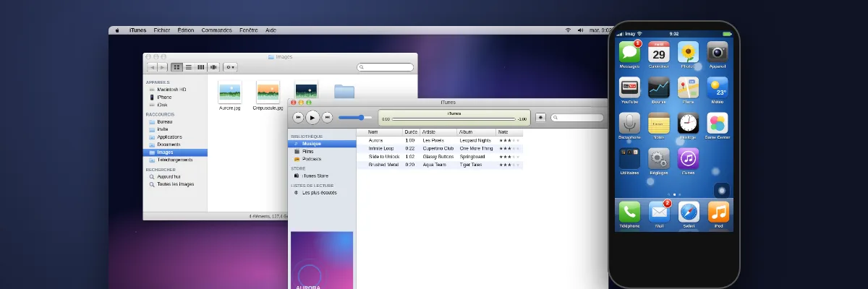Image resolution: width=868 pixels, height=289 pixels.
Task: Switch Finder to Cover Flow view
Action: pyautogui.click(x=213, y=67)
